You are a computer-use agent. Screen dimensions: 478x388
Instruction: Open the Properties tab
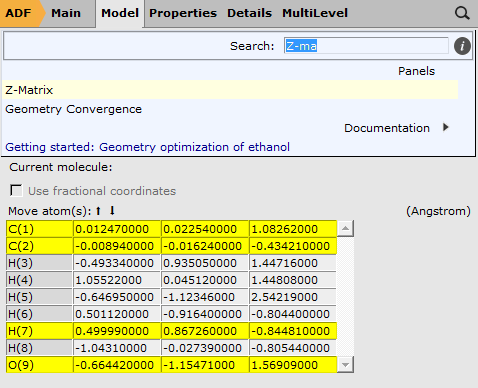click(x=183, y=13)
